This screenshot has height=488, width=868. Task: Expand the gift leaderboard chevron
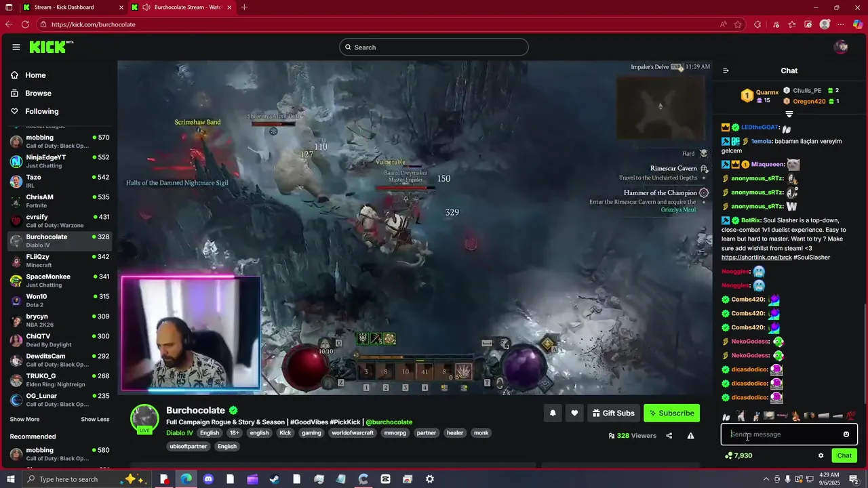789,114
